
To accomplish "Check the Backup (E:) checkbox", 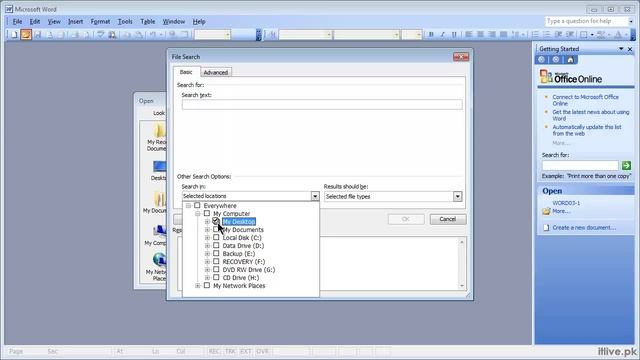I will point(216,253).
